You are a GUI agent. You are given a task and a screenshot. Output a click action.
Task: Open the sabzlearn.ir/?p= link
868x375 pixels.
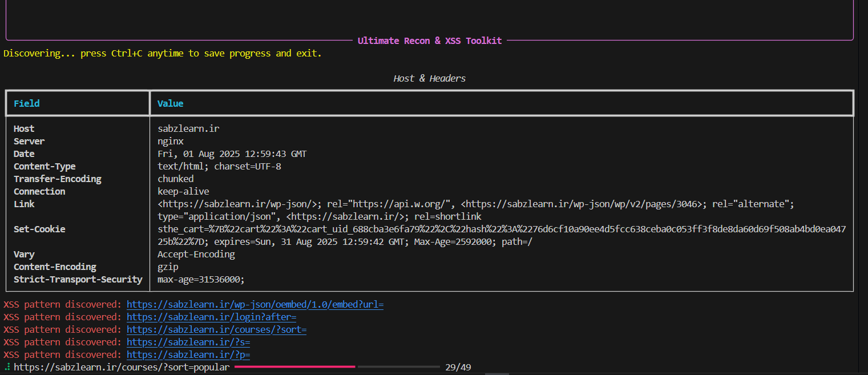(x=188, y=355)
